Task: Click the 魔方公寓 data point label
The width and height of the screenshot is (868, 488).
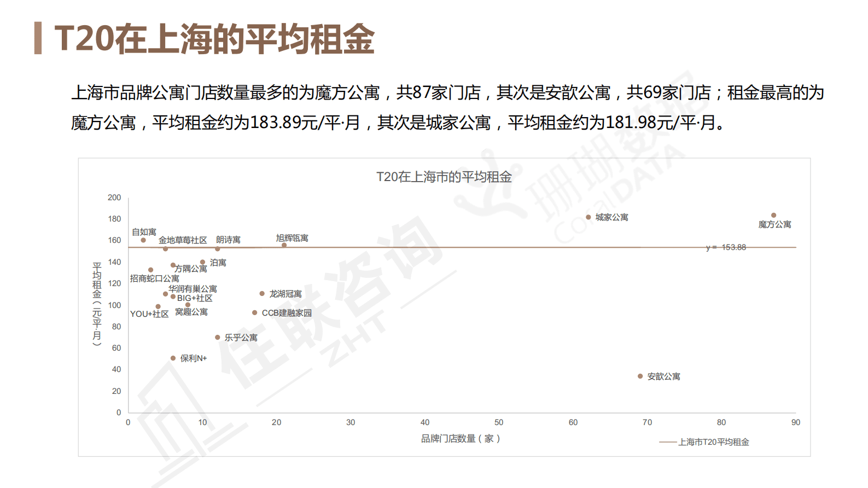Action: [x=774, y=224]
